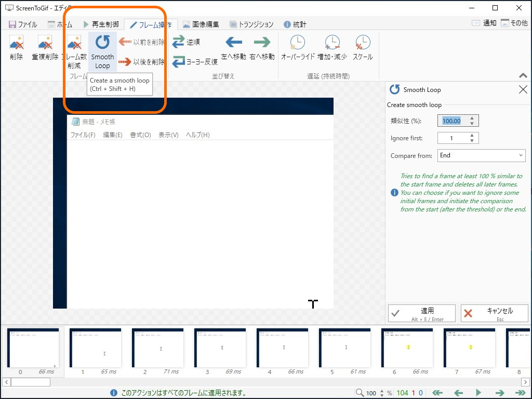Click the Apply (適用) button
532x399 pixels.
point(422,313)
